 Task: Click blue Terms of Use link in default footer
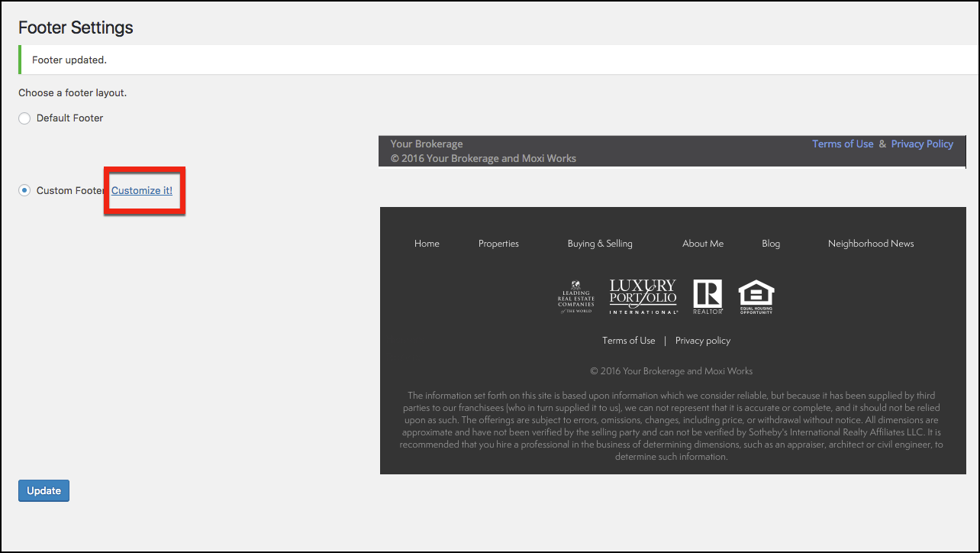point(843,144)
